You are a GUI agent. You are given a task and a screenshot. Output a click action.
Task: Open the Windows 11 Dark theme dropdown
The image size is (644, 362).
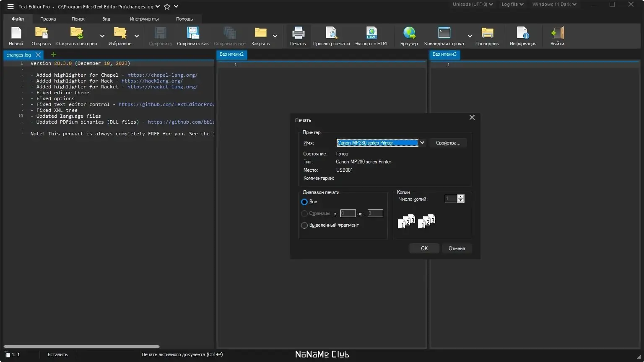(x=554, y=5)
